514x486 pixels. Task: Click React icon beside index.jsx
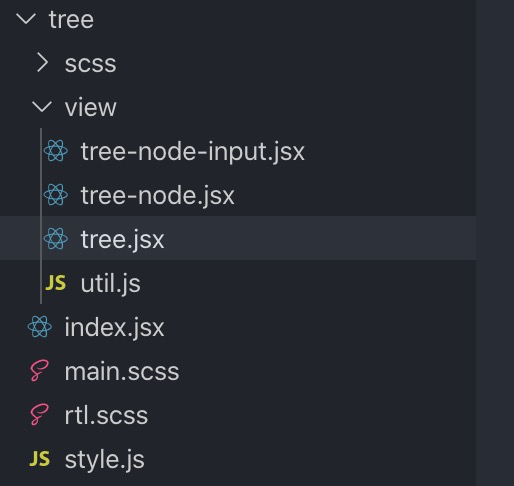tap(40, 327)
